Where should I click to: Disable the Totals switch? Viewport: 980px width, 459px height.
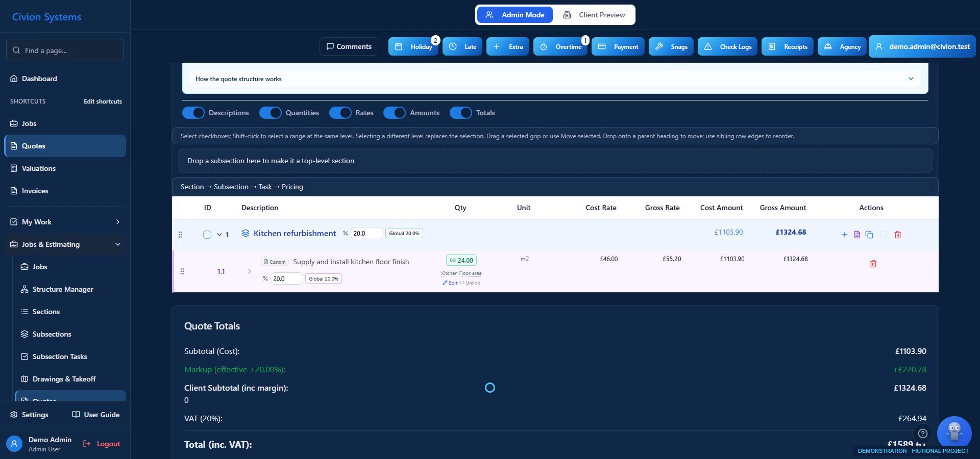461,113
